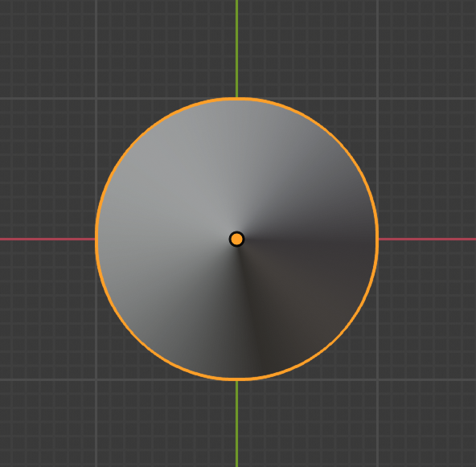The image size is (476, 467).
Task: Click the orange outline on the cone's left edge
Action: tap(96, 239)
